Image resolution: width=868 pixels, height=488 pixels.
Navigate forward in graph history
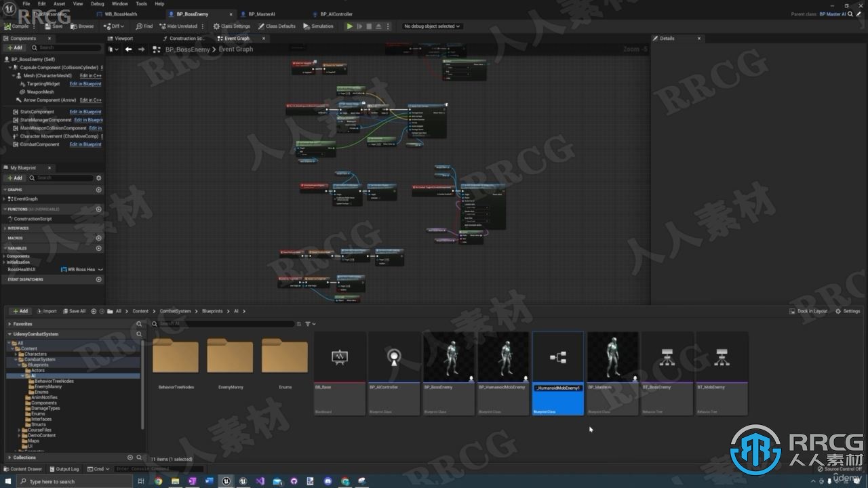(x=141, y=49)
